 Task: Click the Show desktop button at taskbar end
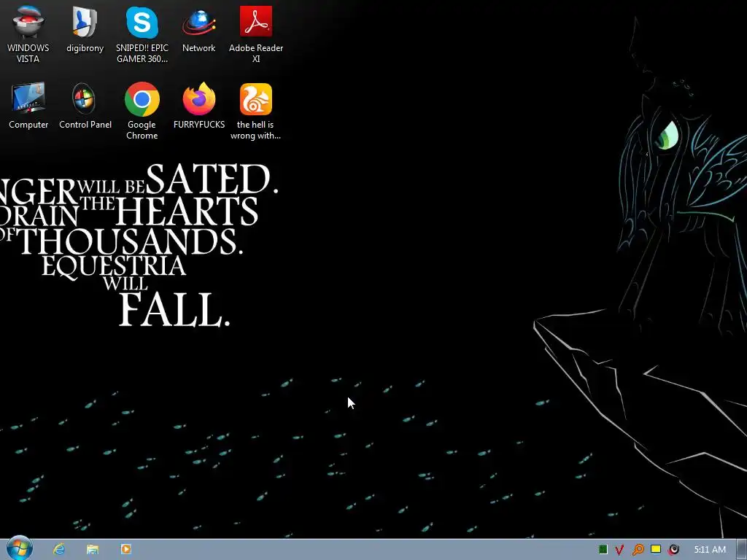pos(742,550)
